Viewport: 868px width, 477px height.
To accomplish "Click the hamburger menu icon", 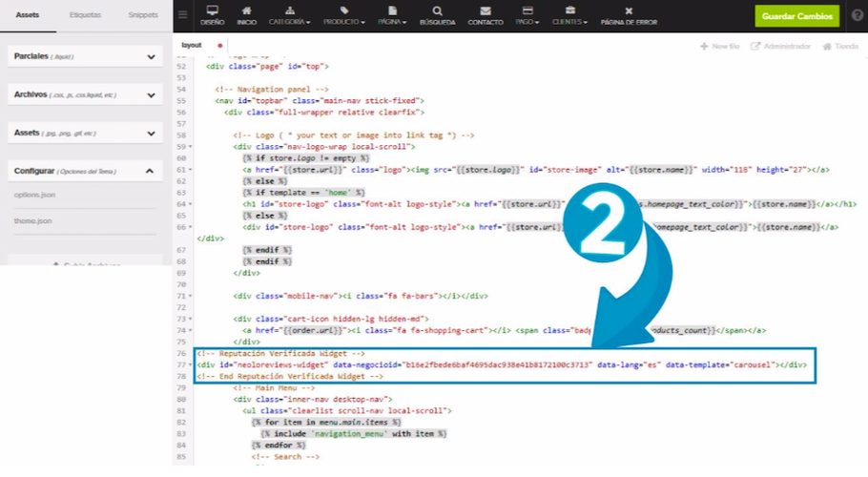I will [x=183, y=15].
